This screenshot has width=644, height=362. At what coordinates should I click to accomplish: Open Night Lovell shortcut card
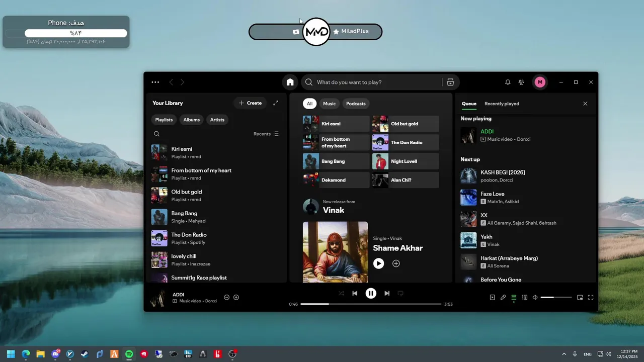click(x=406, y=161)
